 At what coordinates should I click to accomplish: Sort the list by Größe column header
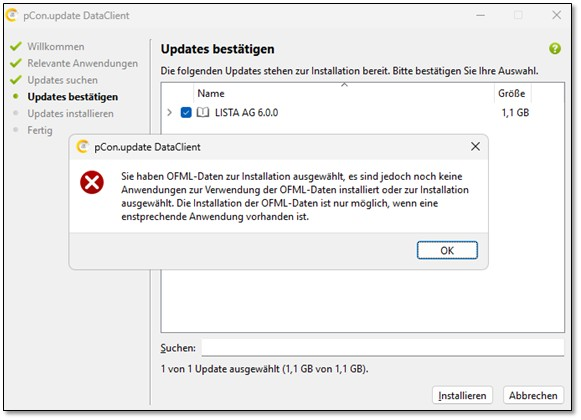[512, 93]
